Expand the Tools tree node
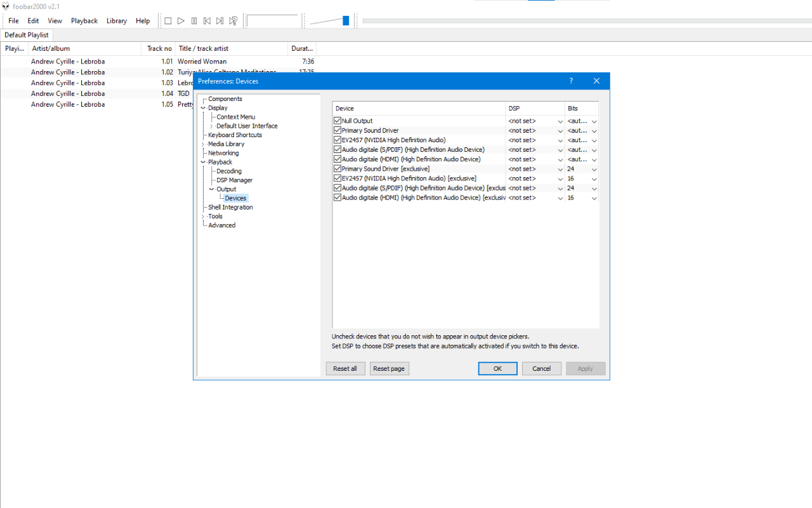 (203, 217)
